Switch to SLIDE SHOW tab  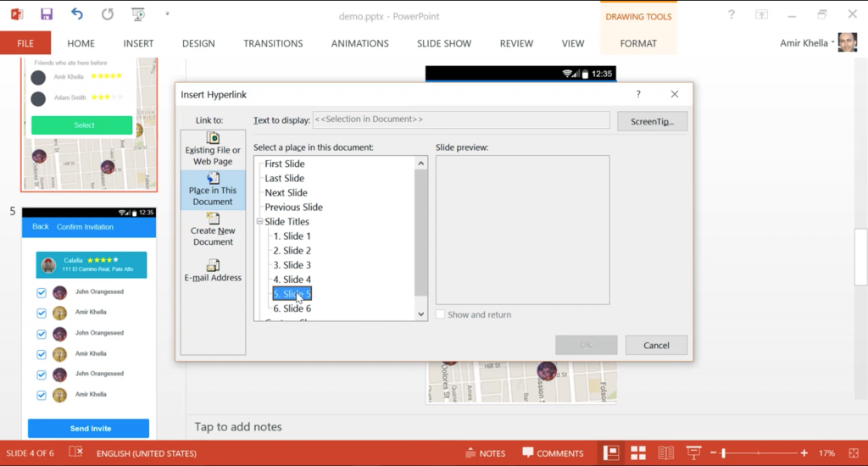pyautogui.click(x=444, y=43)
